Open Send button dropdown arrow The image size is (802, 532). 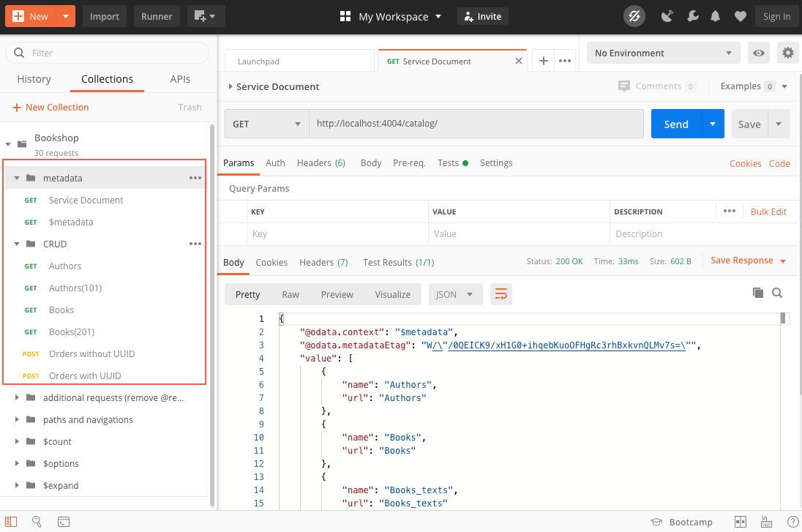point(713,124)
